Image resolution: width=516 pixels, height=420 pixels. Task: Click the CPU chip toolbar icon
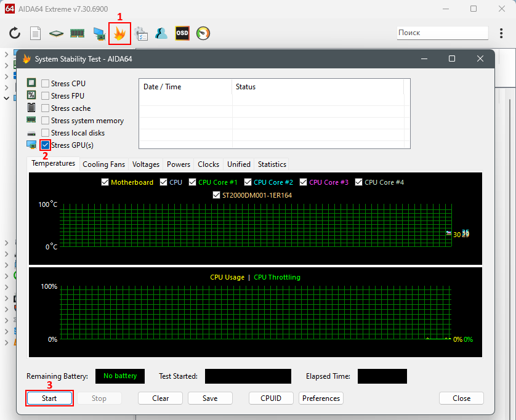click(56, 33)
